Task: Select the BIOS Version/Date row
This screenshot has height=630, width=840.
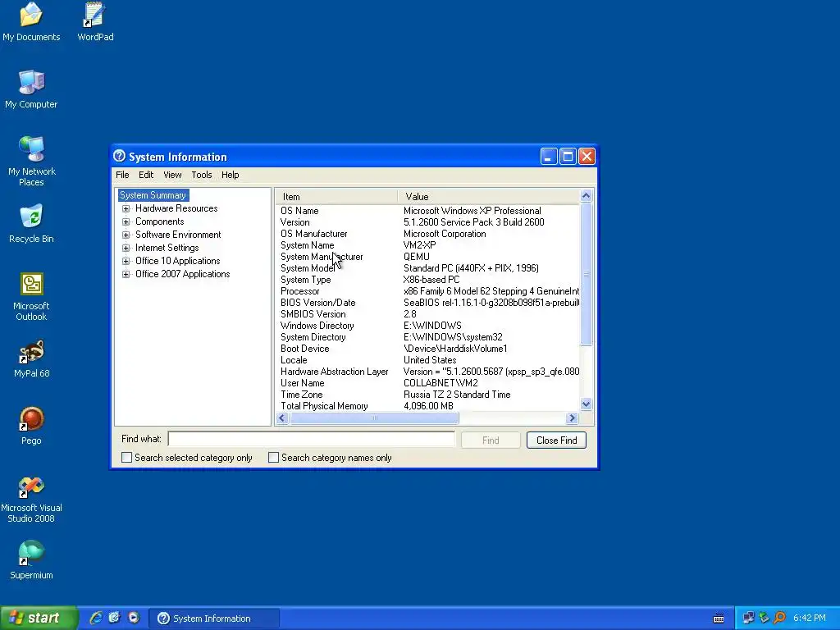Action: pos(428,303)
